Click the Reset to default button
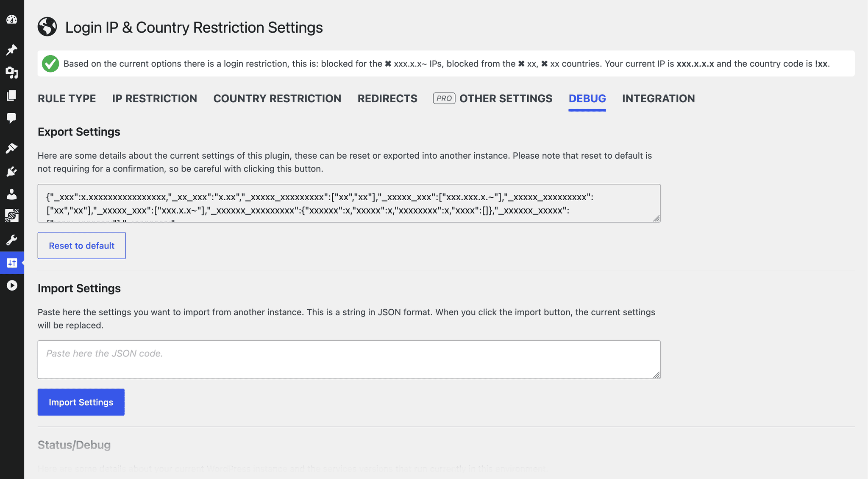868x479 pixels. [82, 246]
